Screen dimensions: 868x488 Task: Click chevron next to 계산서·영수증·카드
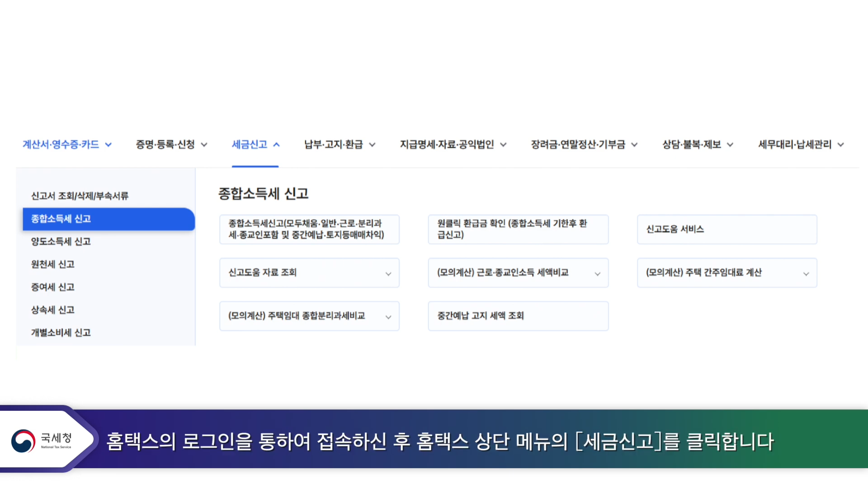[108, 145]
